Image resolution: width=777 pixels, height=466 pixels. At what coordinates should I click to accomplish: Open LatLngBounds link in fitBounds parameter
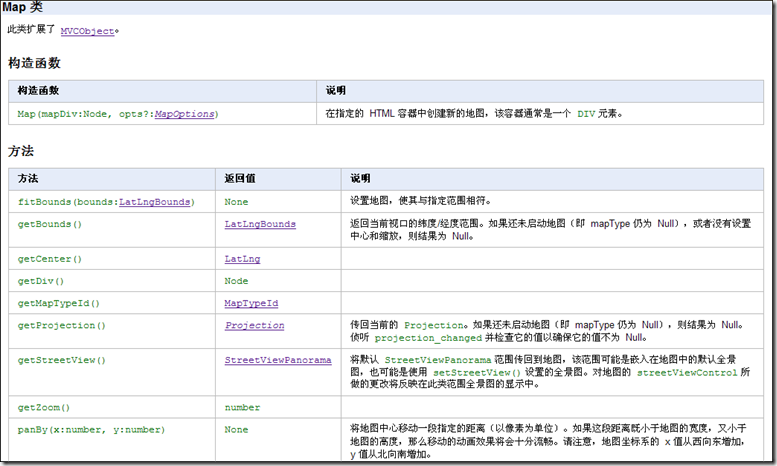coord(155,202)
